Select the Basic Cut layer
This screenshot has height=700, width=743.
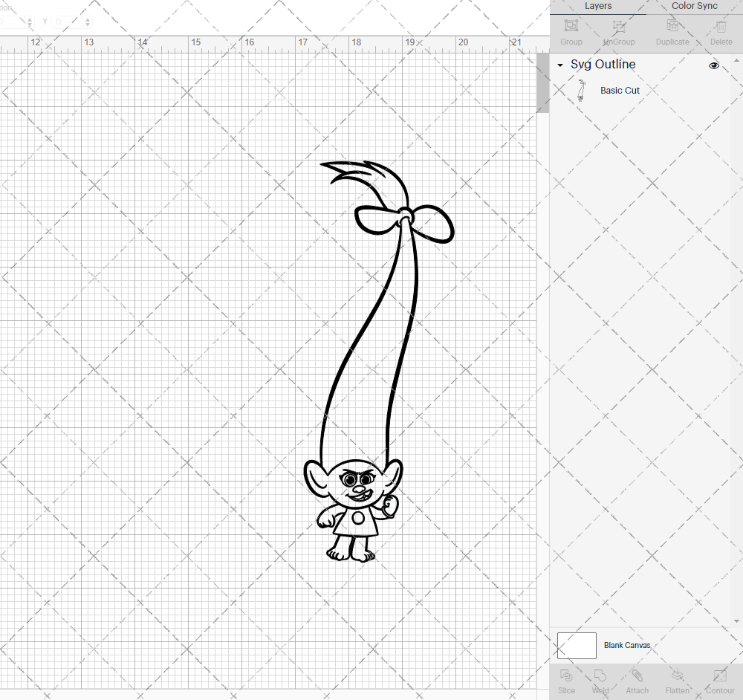pos(620,90)
